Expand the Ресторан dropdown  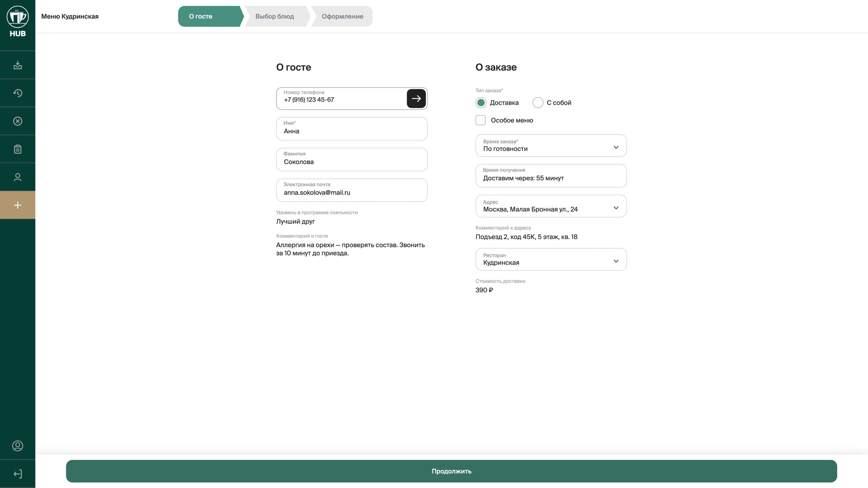click(551, 259)
